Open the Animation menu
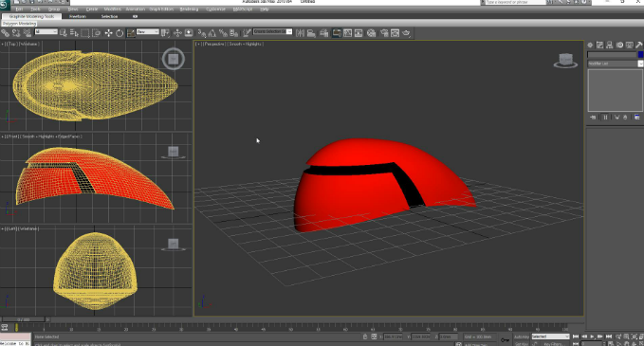Image resolution: width=644 pixels, height=346 pixels. 135,9
